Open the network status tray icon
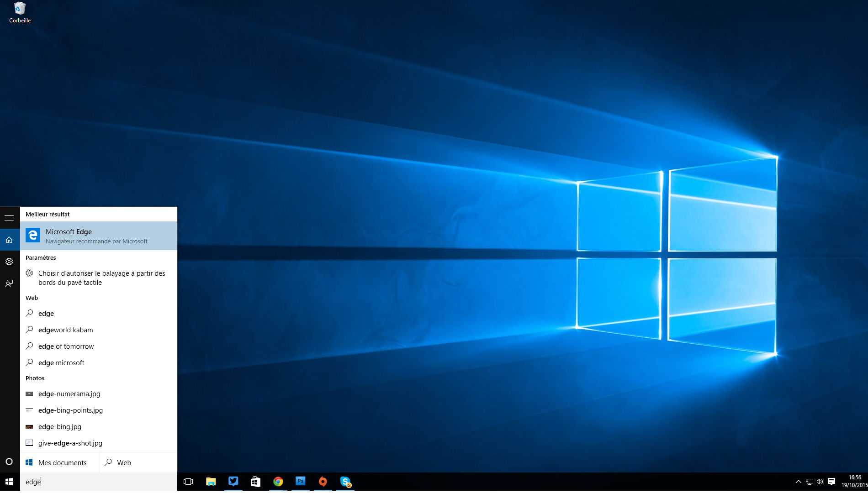Viewport: 868px width, 493px height. (x=809, y=482)
